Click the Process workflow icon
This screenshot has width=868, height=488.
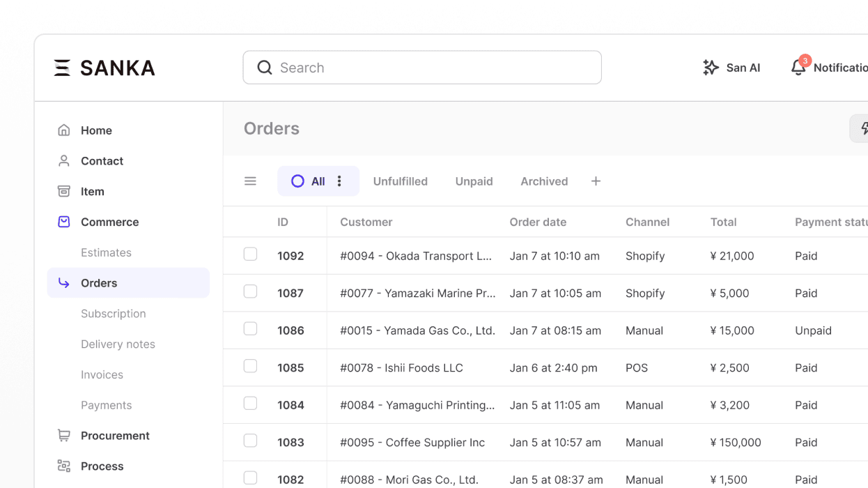point(64,466)
